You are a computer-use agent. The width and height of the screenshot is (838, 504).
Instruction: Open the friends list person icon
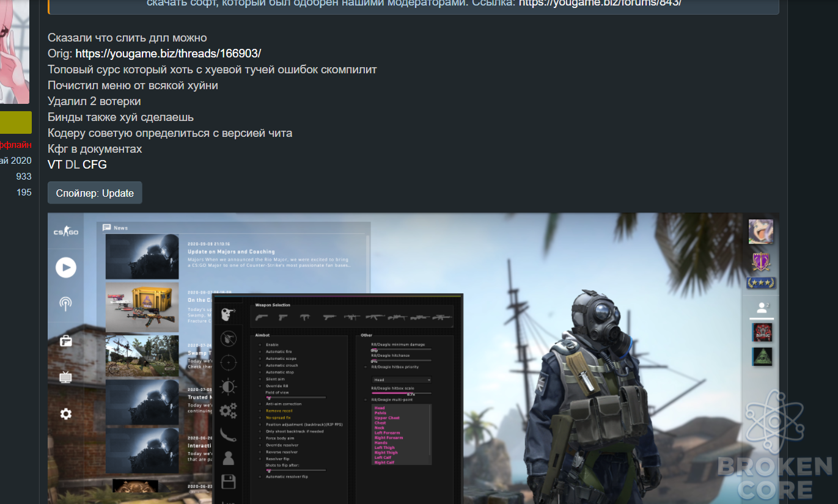tap(762, 308)
